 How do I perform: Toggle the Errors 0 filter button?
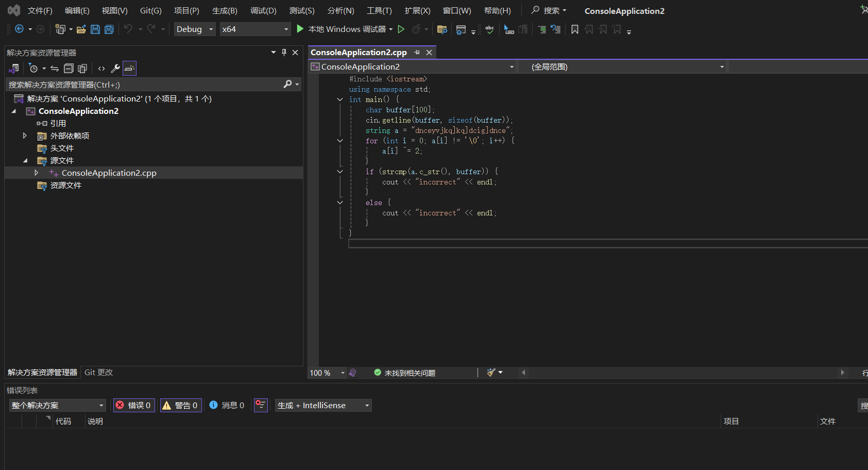tap(134, 406)
